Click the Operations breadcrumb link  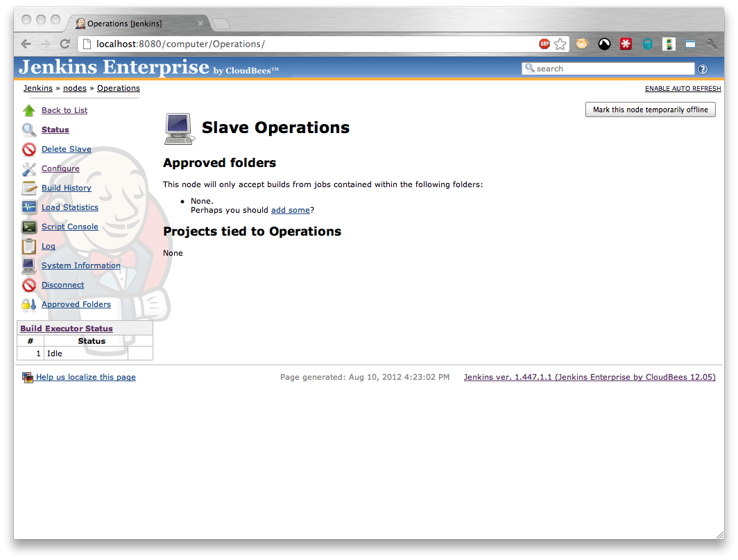pyautogui.click(x=119, y=89)
